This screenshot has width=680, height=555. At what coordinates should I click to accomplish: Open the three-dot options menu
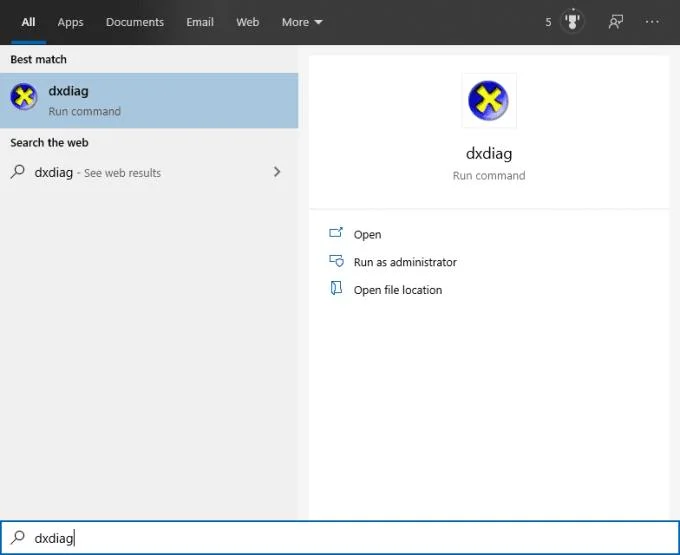tap(652, 21)
